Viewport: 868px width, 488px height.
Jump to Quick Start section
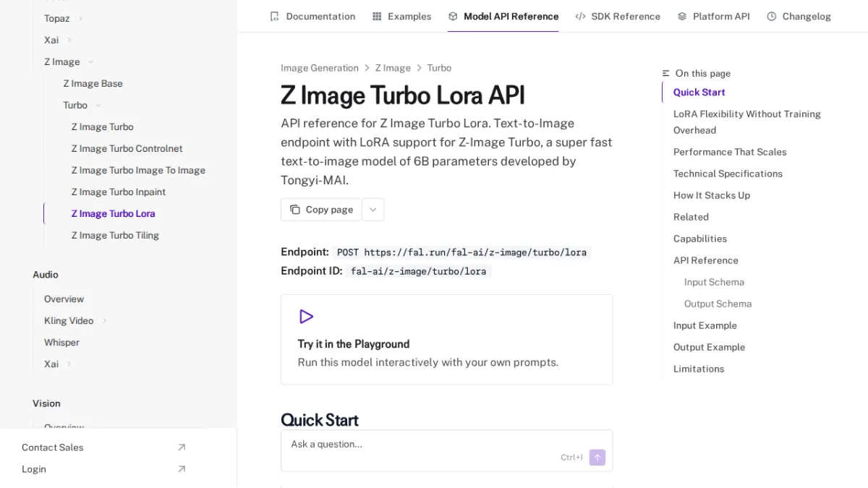pyautogui.click(x=699, y=92)
